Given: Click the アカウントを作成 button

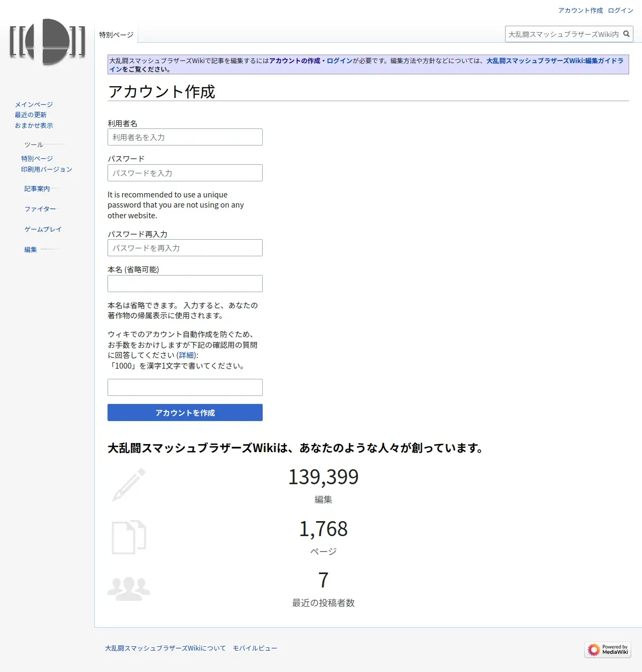Looking at the screenshot, I should point(185,413).
